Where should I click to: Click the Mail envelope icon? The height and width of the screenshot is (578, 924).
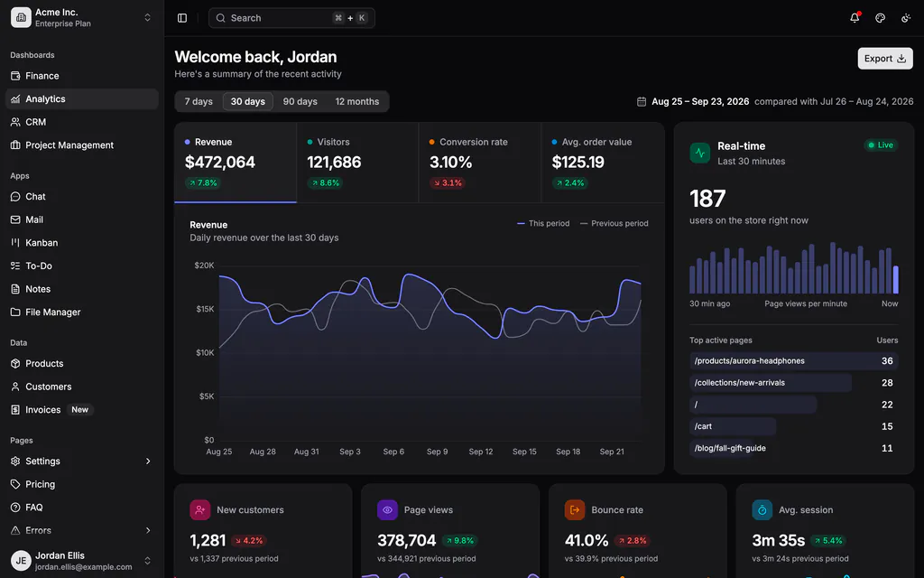tap(15, 219)
